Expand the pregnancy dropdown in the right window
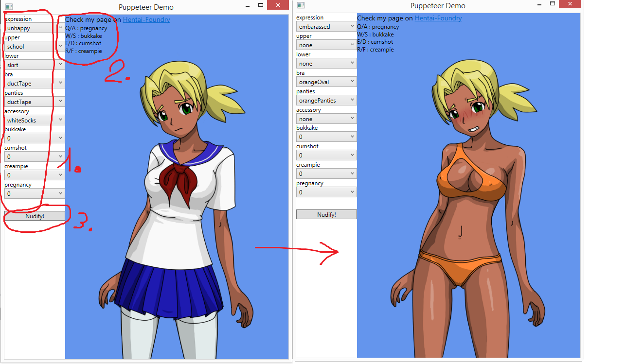 point(326,192)
